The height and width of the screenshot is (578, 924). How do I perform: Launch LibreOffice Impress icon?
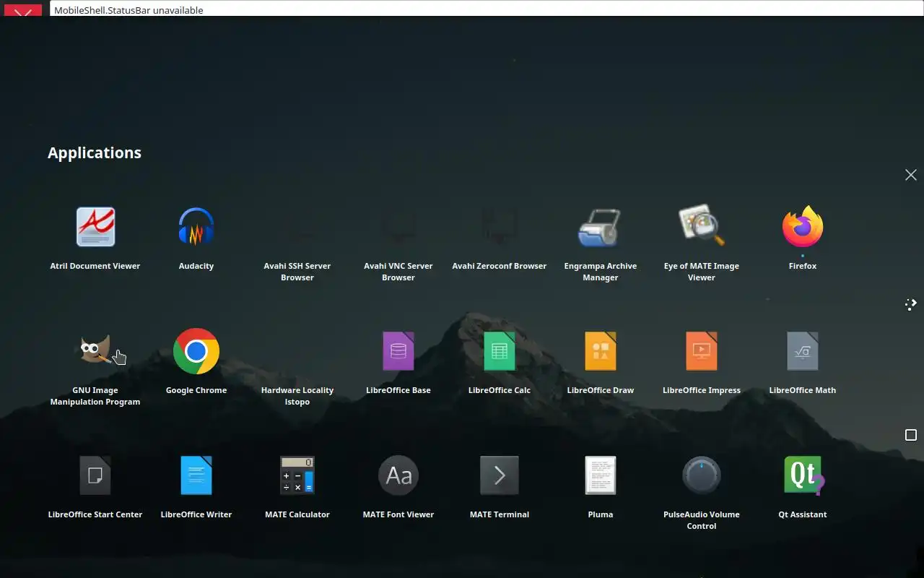coord(702,351)
